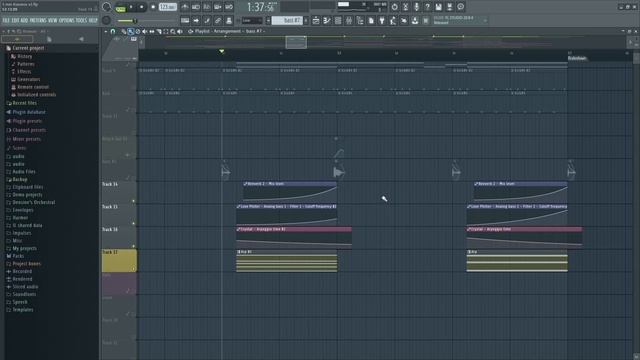Click the link chain toolbar icon

point(218,21)
